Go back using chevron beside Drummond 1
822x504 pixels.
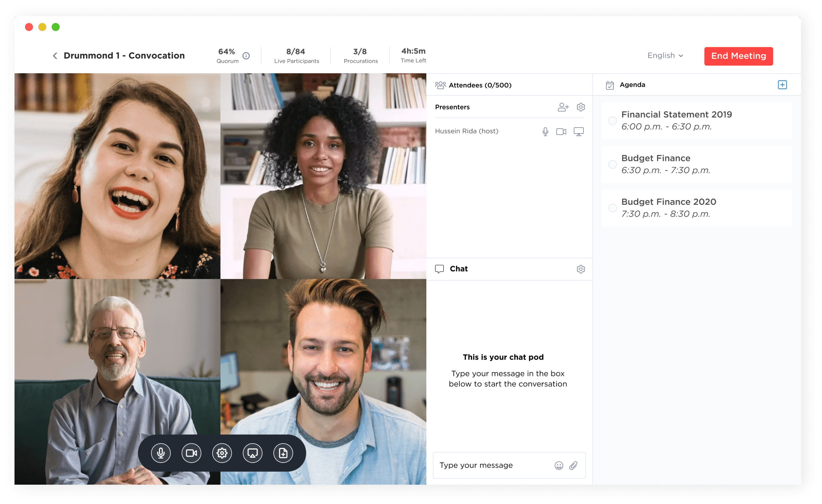55,56
